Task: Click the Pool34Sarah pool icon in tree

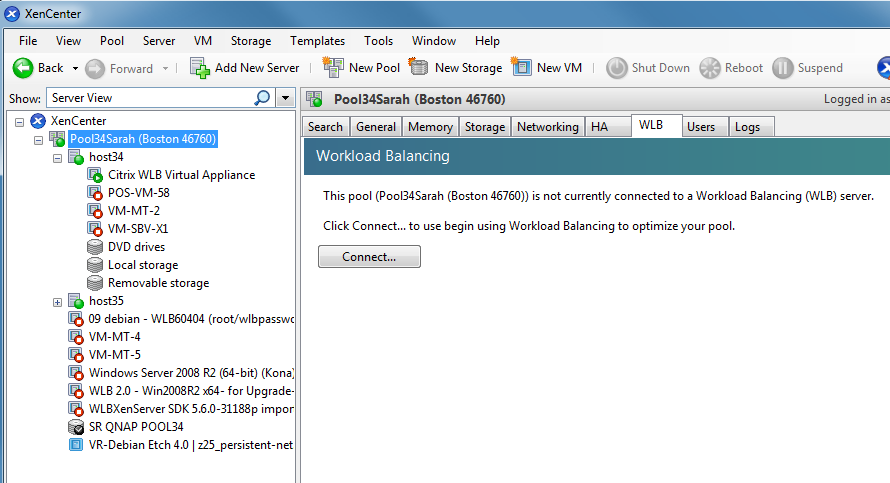Action: point(57,139)
